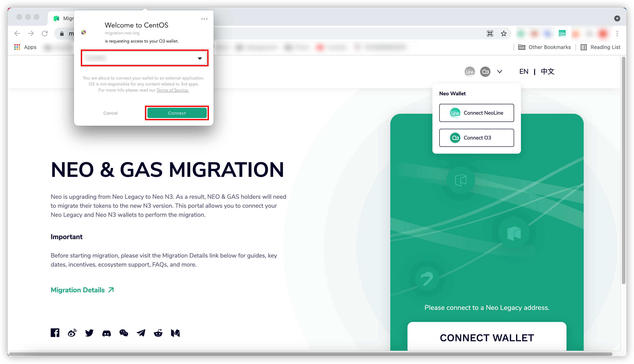Expand the wallet chevron dropdown in header
634x364 pixels.
pyautogui.click(x=500, y=71)
